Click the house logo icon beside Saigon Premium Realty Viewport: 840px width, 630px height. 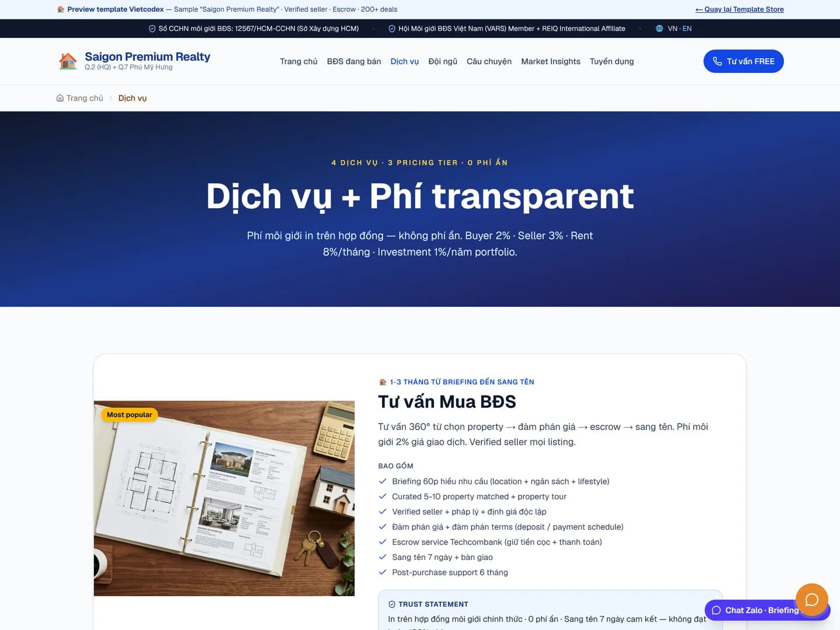(x=68, y=61)
